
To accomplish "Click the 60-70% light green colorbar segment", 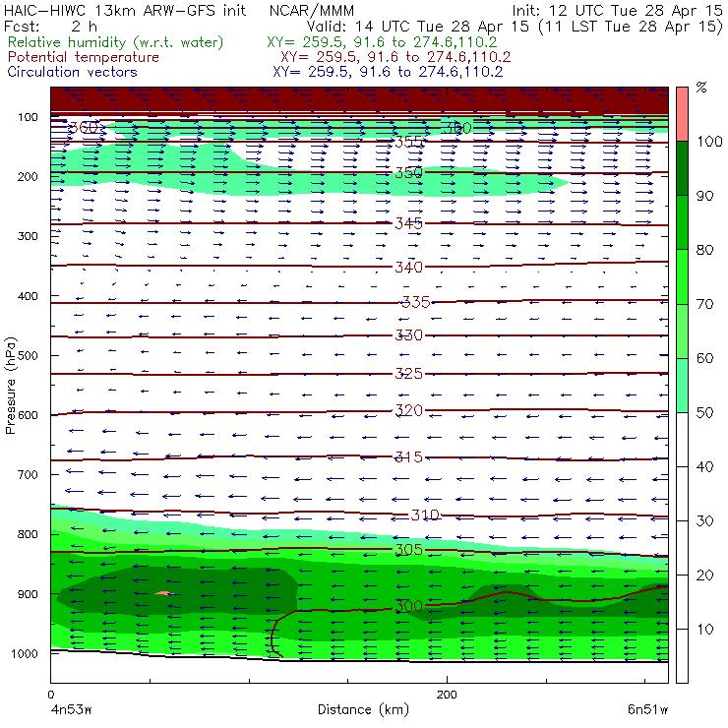I will pyautogui.click(x=682, y=331).
